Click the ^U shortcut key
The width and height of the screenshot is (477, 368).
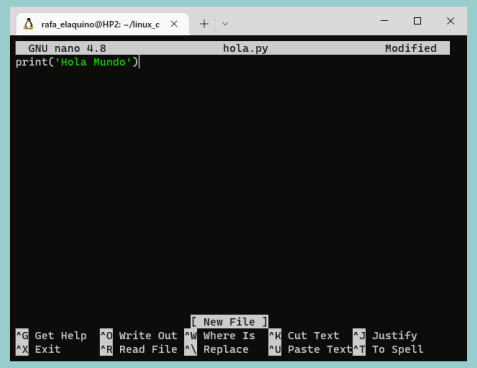tap(275, 349)
